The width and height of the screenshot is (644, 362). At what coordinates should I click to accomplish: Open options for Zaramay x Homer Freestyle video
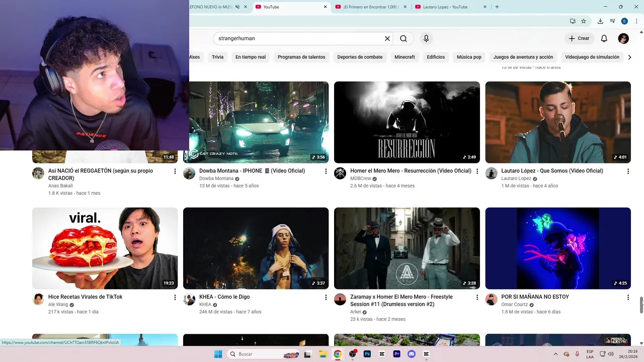477,298
